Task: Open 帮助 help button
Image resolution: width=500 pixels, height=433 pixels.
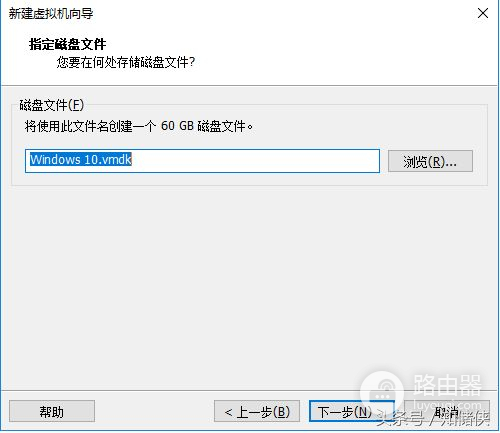Action: [52, 411]
